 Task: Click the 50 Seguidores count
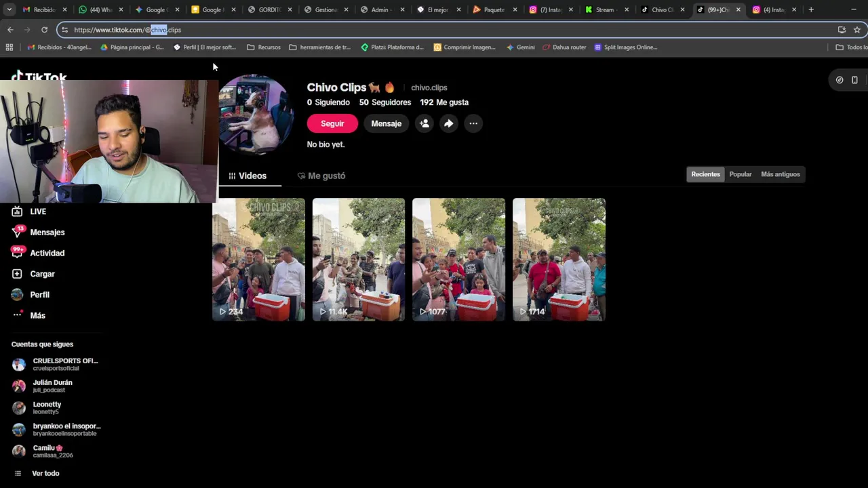click(385, 102)
